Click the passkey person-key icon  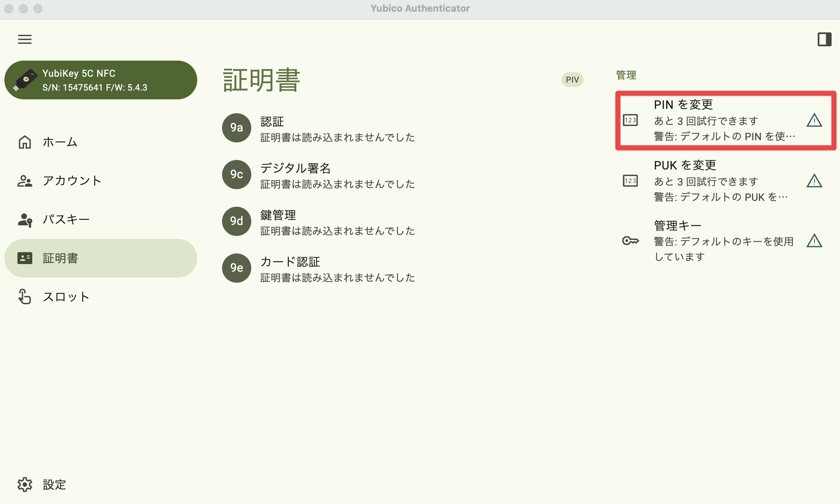point(25,220)
